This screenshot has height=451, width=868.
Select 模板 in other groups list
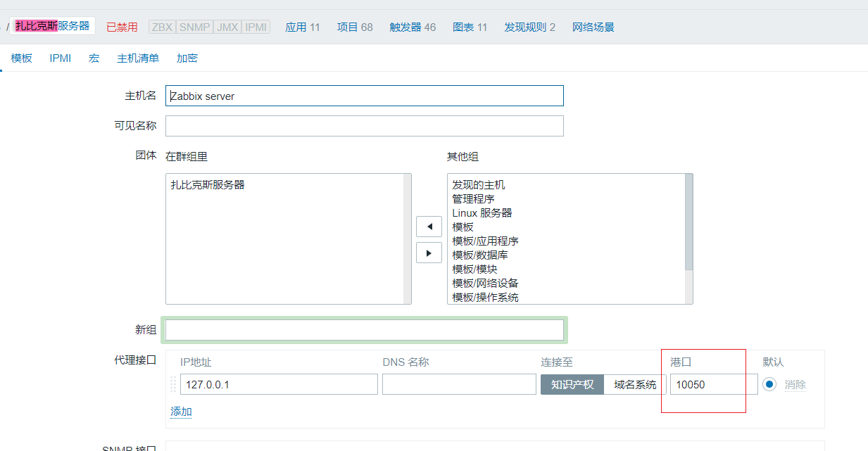coord(463,227)
